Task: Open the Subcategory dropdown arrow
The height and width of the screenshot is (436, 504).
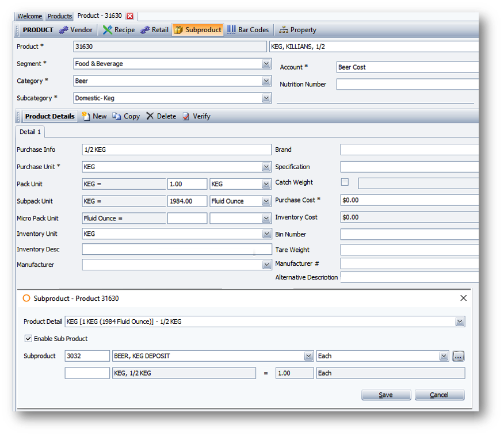Action: point(266,98)
